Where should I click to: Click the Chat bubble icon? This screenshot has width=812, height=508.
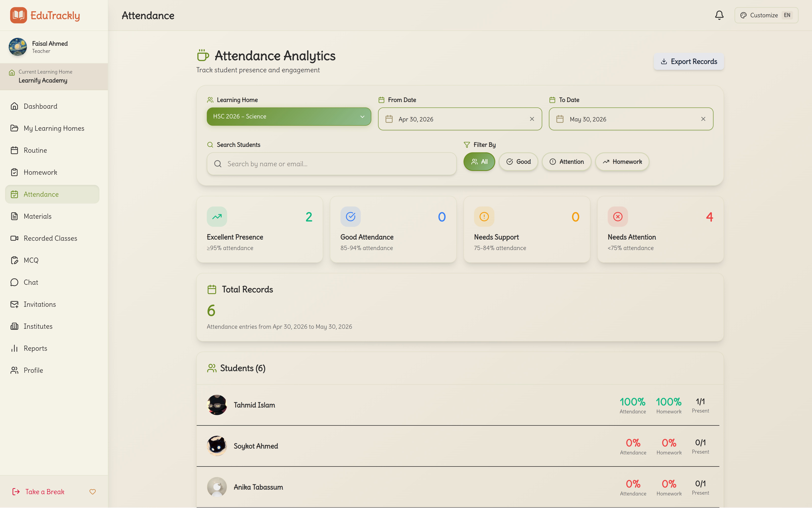coord(14,282)
